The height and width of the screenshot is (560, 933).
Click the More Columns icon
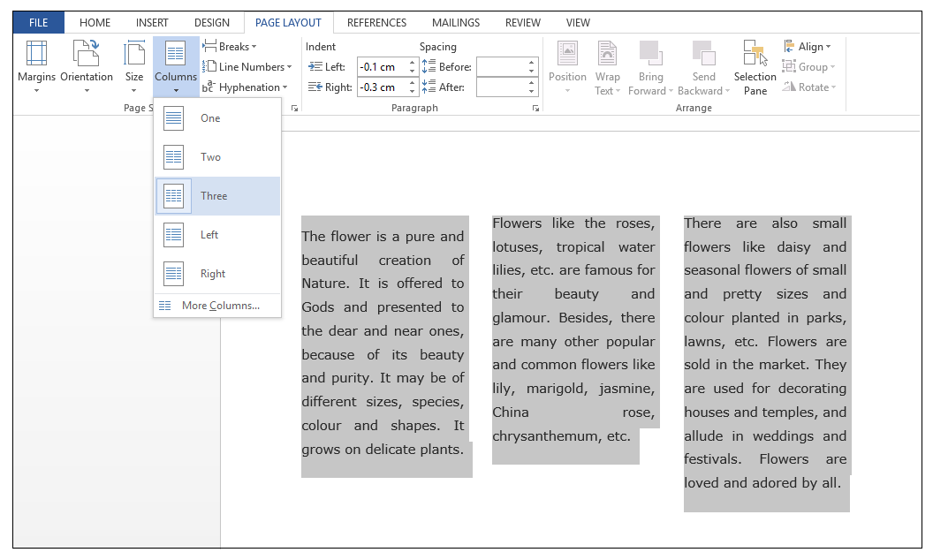(165, 306)
